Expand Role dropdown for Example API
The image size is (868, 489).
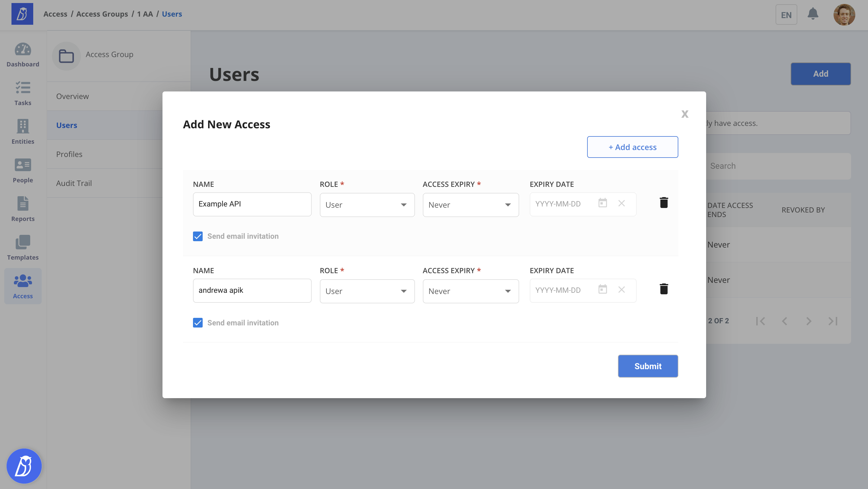(367, 205)
